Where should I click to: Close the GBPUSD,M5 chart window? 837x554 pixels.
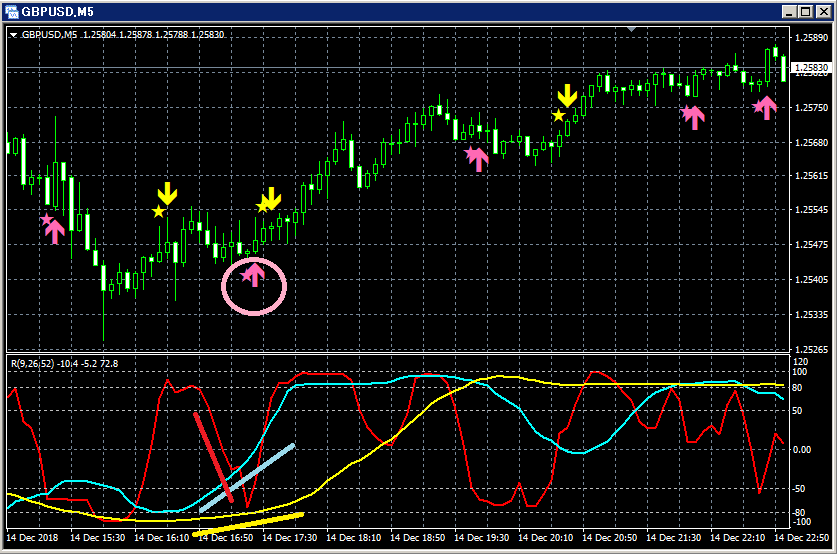824,12
